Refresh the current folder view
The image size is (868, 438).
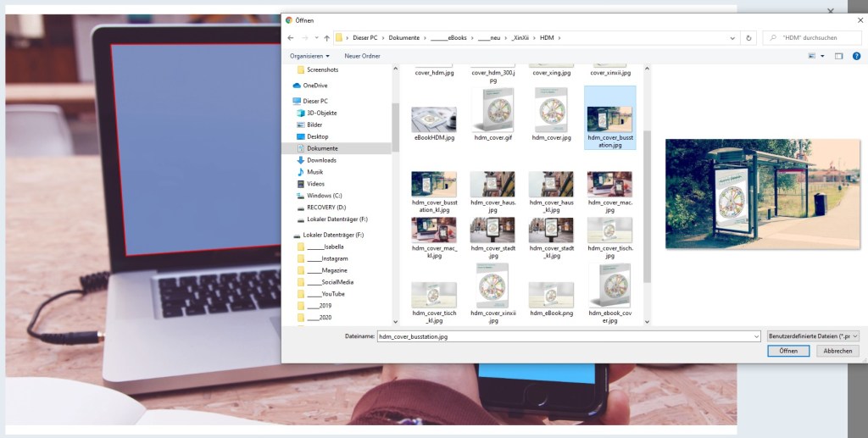748,38
